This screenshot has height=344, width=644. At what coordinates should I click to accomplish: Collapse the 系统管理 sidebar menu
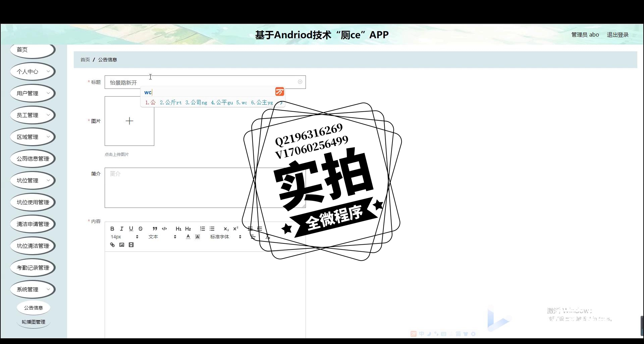click(x=33, y=289)
